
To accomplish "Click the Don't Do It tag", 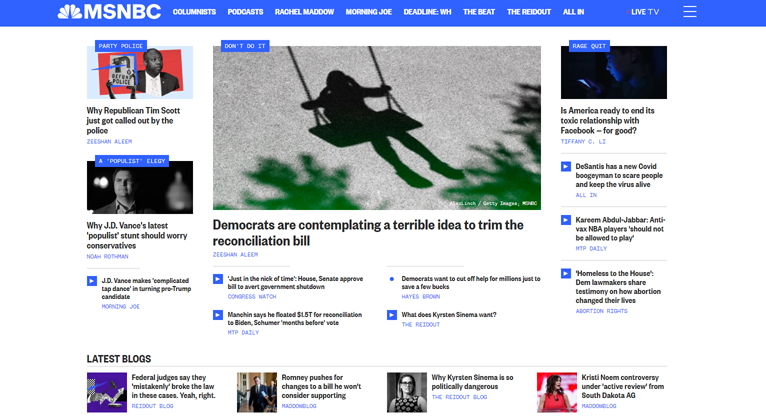I will pyautogui.click(x=245, y=46).
